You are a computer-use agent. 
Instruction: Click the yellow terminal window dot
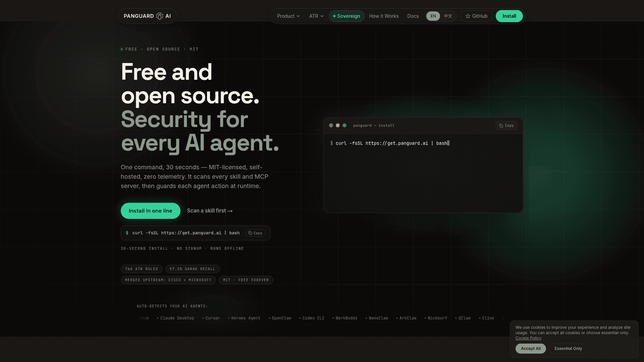click(x=338, y=125)
